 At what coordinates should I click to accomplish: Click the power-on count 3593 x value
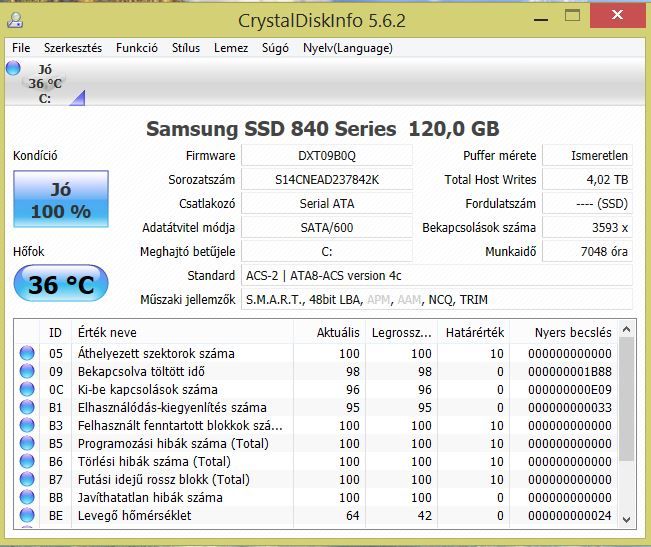587,227
